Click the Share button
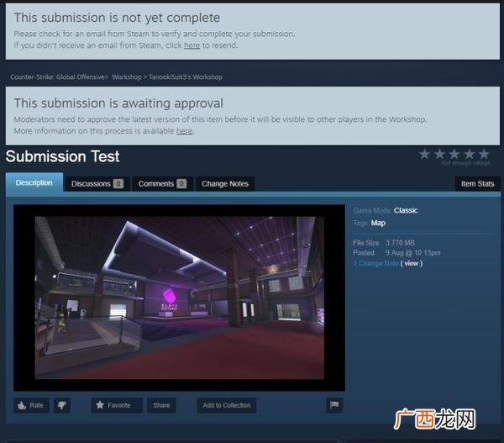This screenshot has height=443, width=504. pos(161,405)
